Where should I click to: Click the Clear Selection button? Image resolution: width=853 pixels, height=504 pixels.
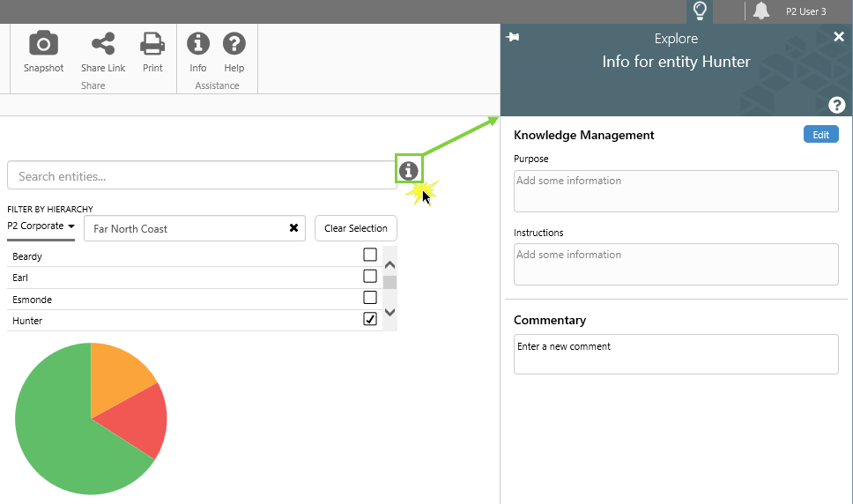click(x=355, y=228)
